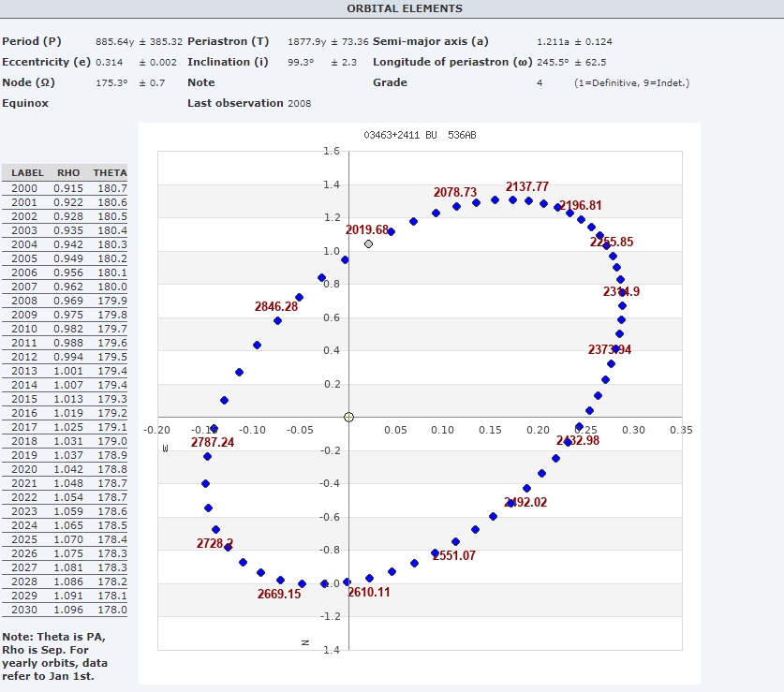This screenshot has height=692, width=784.
Task: Click the RHO column header
Action: (68, 173)
